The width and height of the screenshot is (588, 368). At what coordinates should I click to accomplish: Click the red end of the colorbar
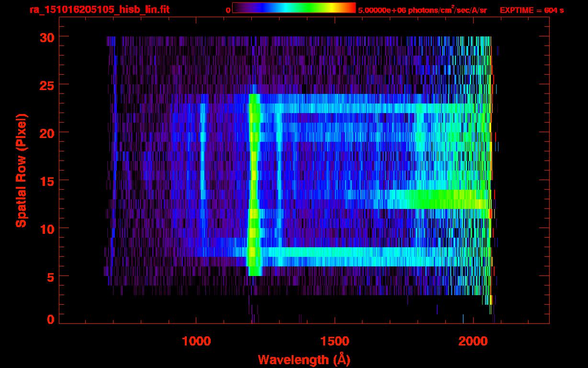click(350, 8)
